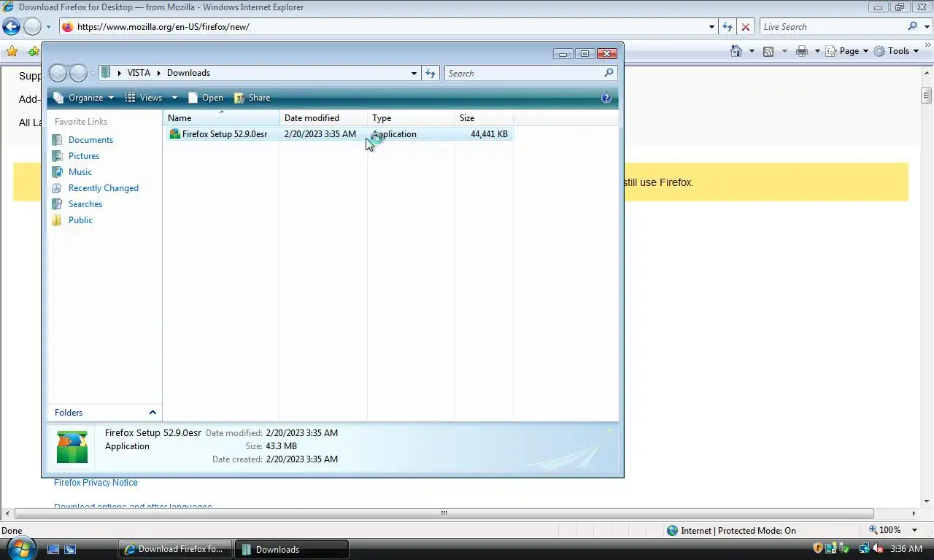Click the Firefox Setup file icon in list
The height and width of the screenshot is (560, 934).
pyautogui.click(x=174, y=134)
